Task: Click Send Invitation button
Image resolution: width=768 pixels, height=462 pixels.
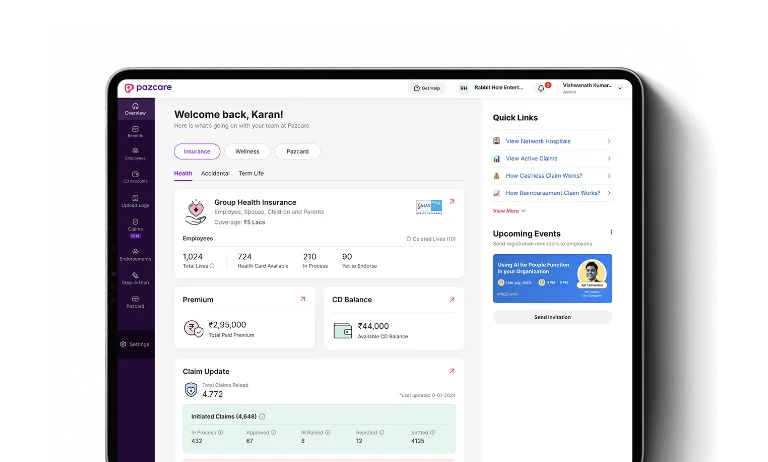Action: 552,317
